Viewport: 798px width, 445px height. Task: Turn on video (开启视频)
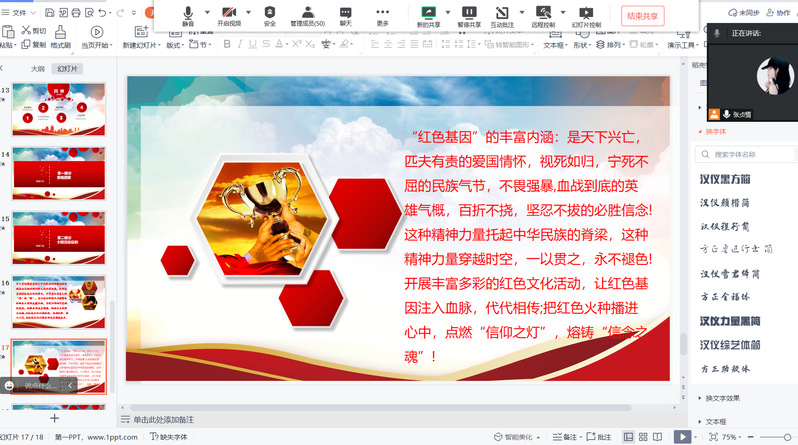[x=229, y=16]
